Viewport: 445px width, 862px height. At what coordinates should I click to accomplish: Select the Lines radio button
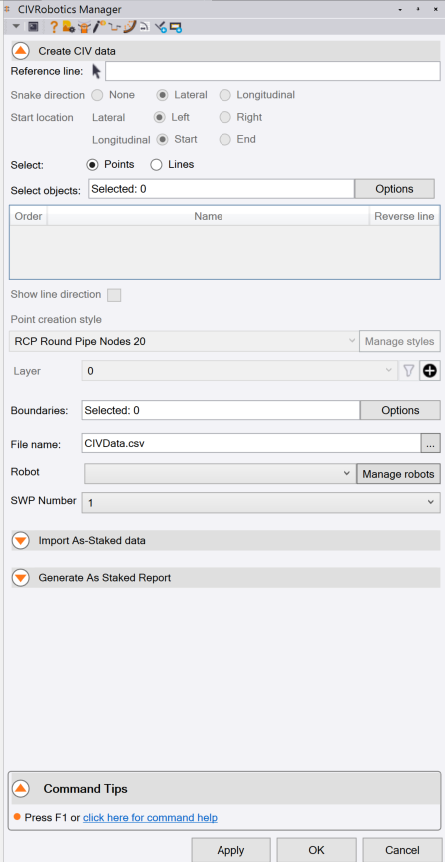[156, 164]
